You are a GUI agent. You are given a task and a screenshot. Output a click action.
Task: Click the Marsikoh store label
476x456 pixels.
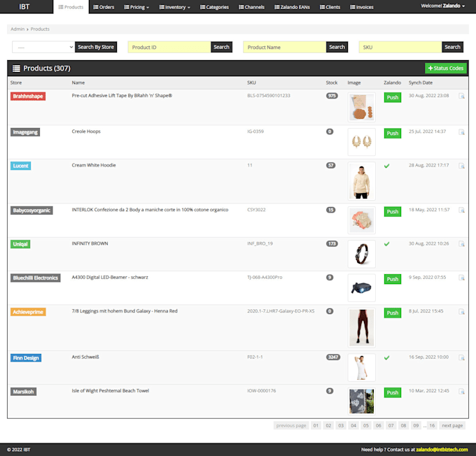(x=23, y=392)
